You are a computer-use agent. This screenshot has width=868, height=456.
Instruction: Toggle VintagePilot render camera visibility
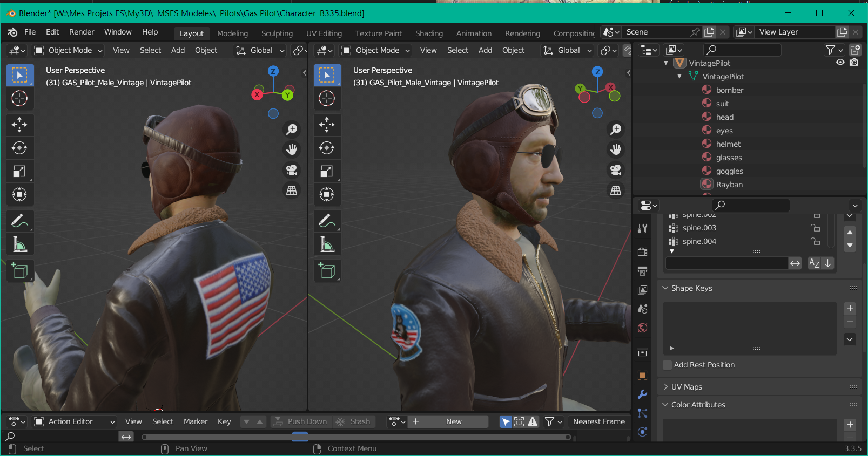(854, 63)
